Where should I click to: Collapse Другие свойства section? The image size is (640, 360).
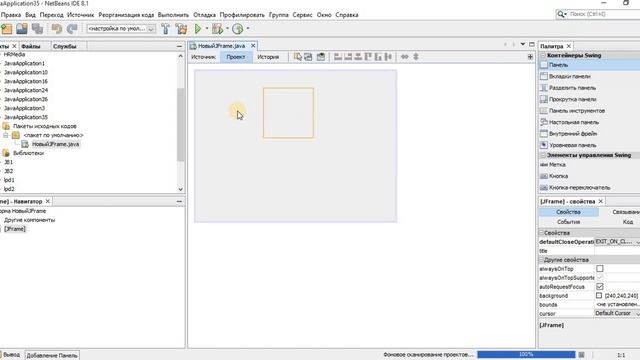541,260
